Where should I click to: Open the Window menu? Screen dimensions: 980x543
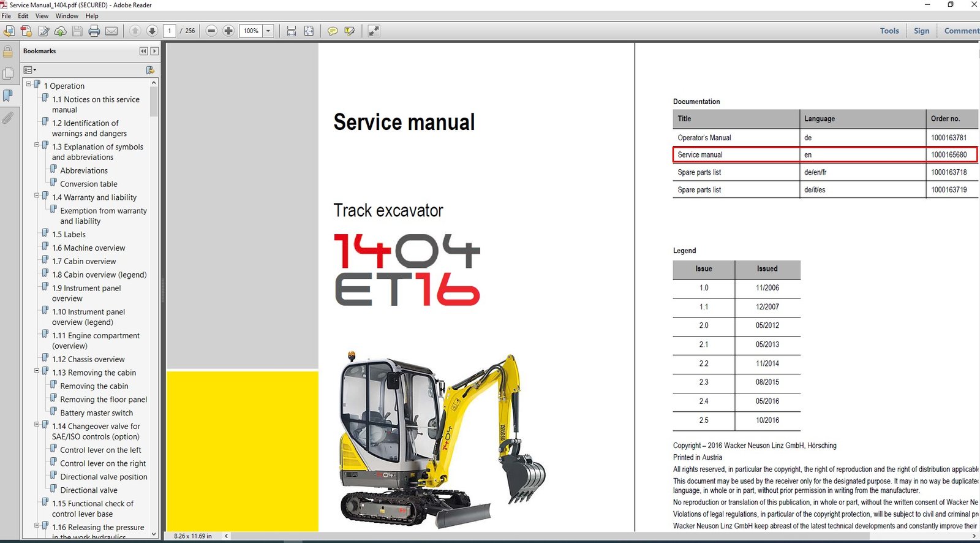tap(67, 16)
